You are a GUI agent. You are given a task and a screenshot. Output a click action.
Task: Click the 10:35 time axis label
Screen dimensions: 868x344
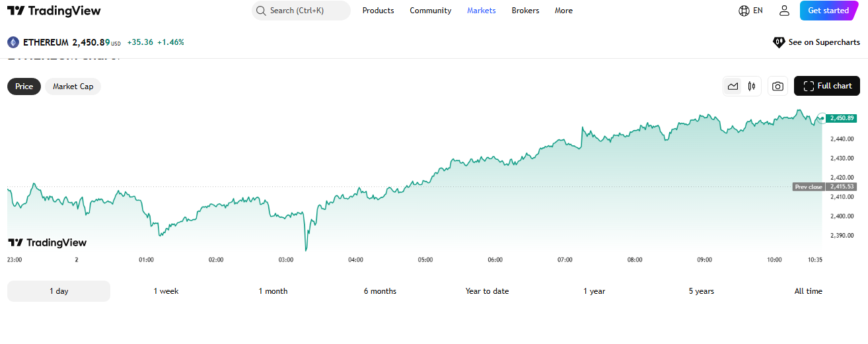click(815, 260)
